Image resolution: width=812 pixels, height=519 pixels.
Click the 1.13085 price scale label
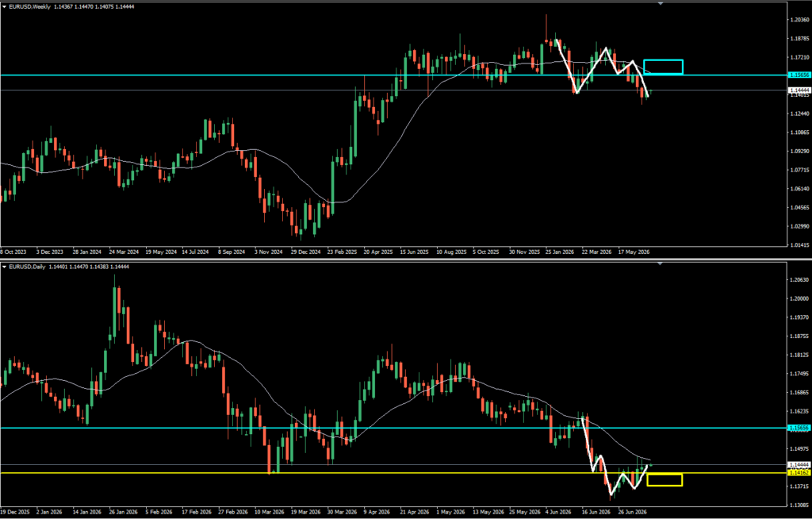click(799, 505)
